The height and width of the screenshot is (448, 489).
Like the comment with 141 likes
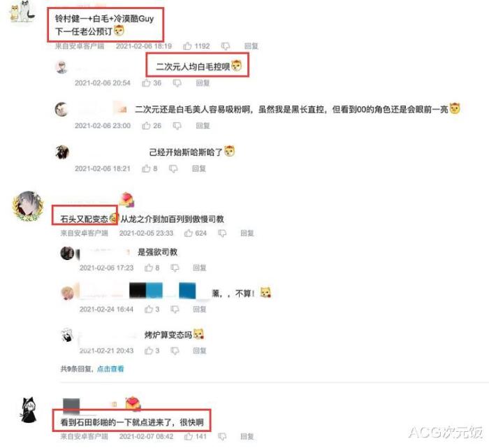pyautogui.click(x=189, y=436)
